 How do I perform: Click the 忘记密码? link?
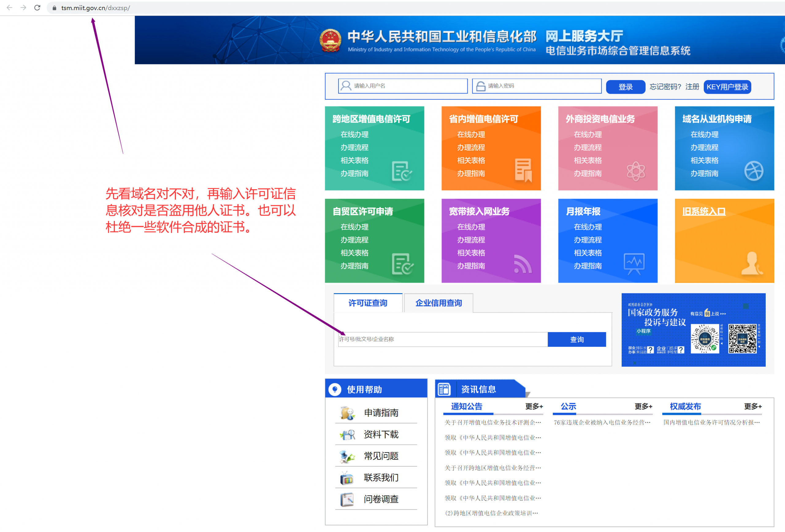(665, 87)
